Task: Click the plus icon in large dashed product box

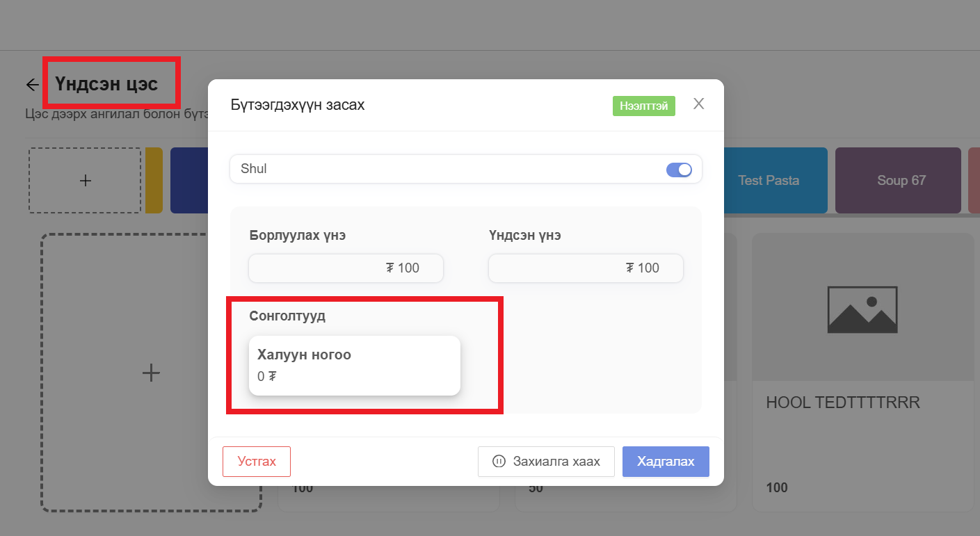Action: [151, 373]
